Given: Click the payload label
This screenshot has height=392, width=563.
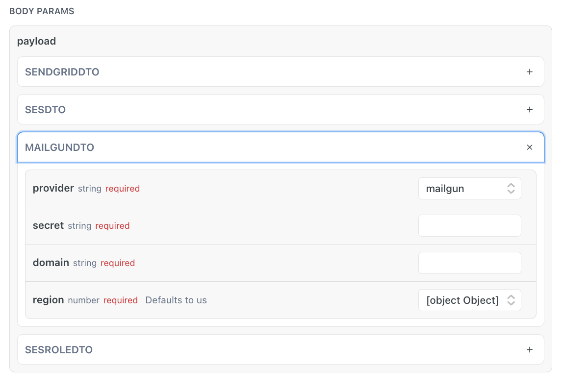Looking at the screenshot, I should 37,41.
